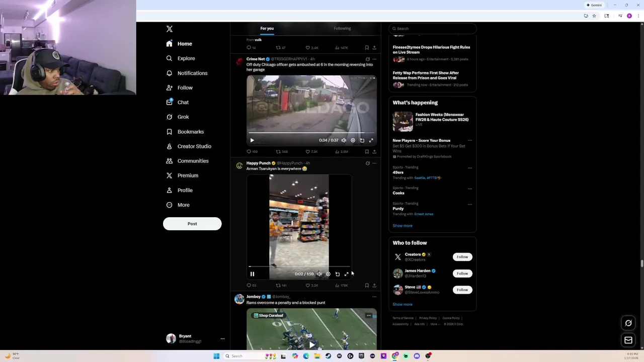This screenshot has width=644, height=362.
Task: Open the floating Messages envelope button
Action: coord(628,340)
